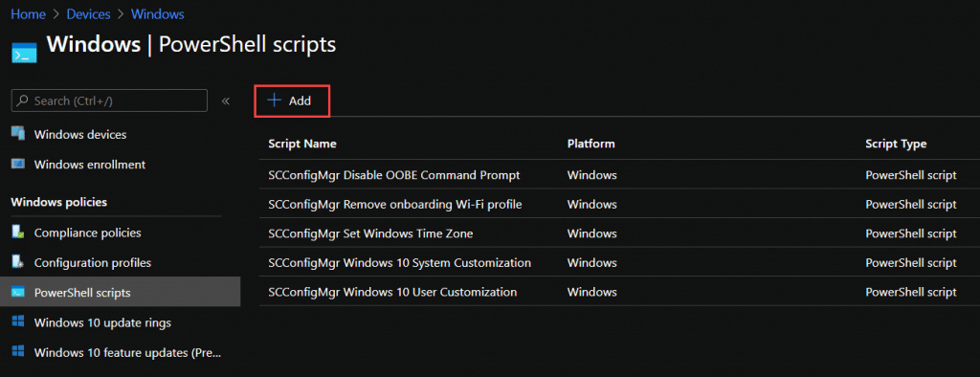Click the Windows 10 update rings icon

pyautogui.click(x=18, y=322)
